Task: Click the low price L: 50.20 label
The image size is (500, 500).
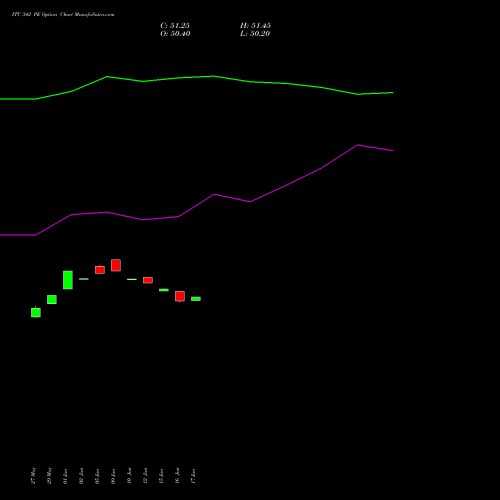Action: [255, 34]
